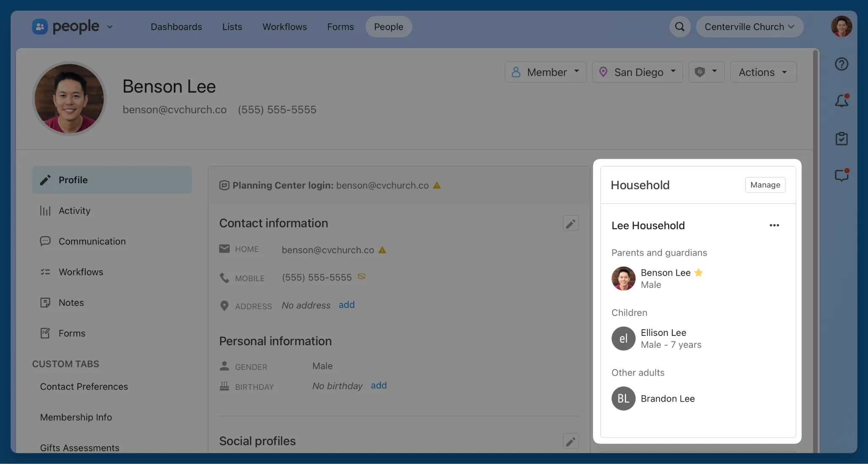Open Benson Lee's large profile photo
The height and width of the screenshot is (464, 868).
[x=69, y=98]
